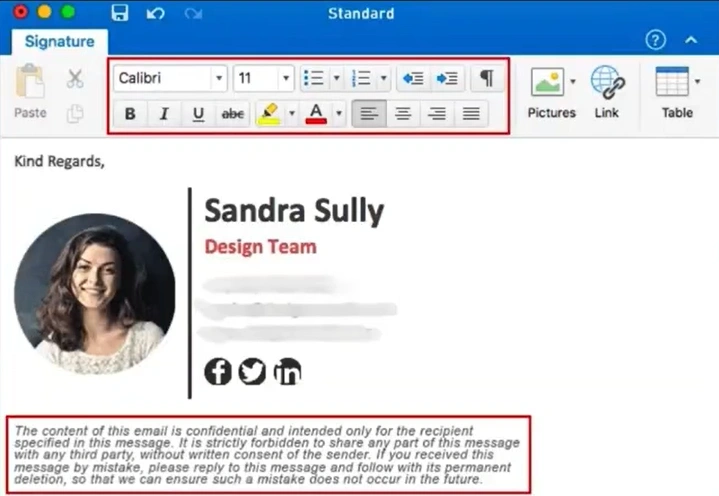Justify the text
This screenshot has width=719, height=496.
pos(471,113)
